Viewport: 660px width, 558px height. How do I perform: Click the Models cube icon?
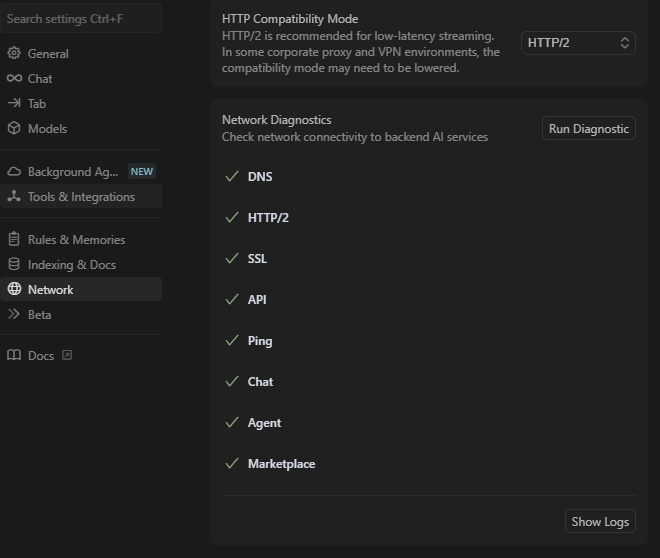coord(14,129)
